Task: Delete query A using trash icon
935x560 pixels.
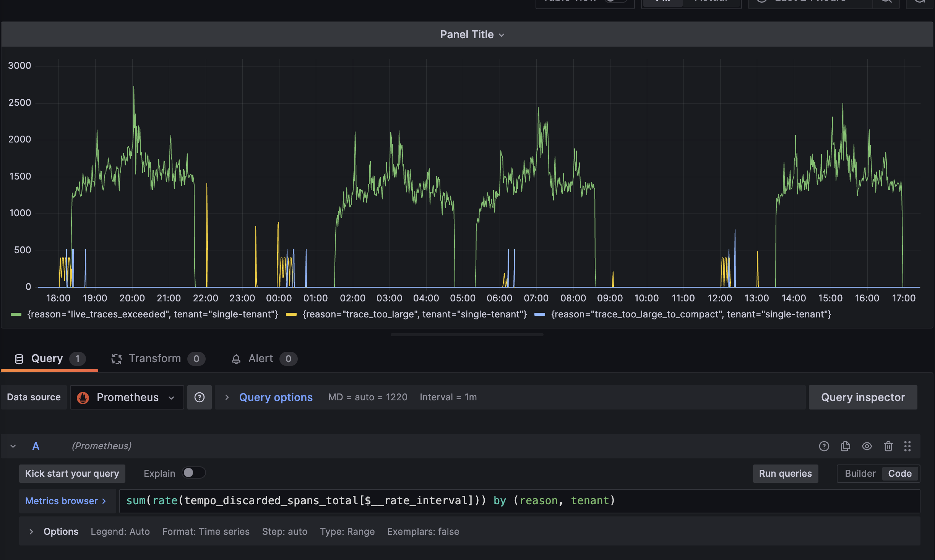Action: pos(888,446)
